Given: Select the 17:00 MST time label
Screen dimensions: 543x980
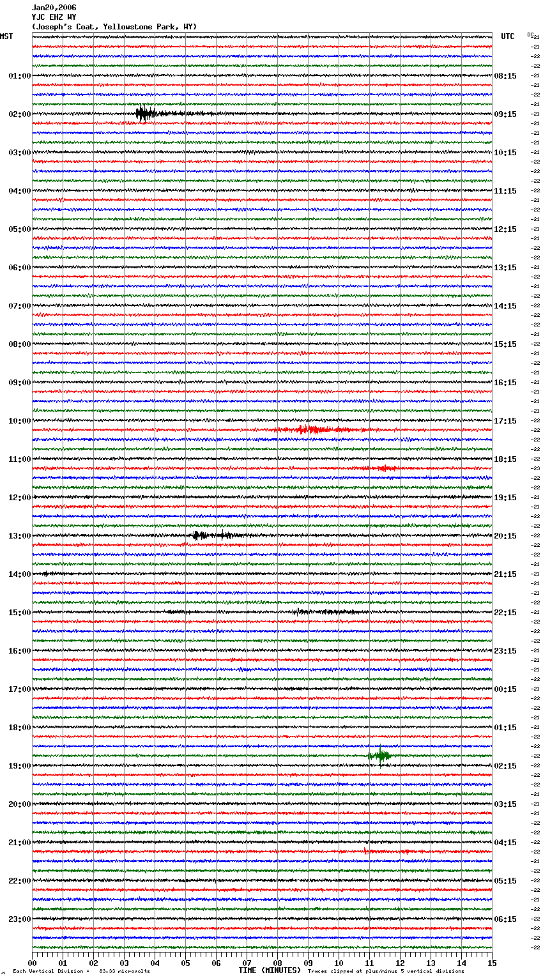Looking at the screenshot, I should click(x=19, y=689).
